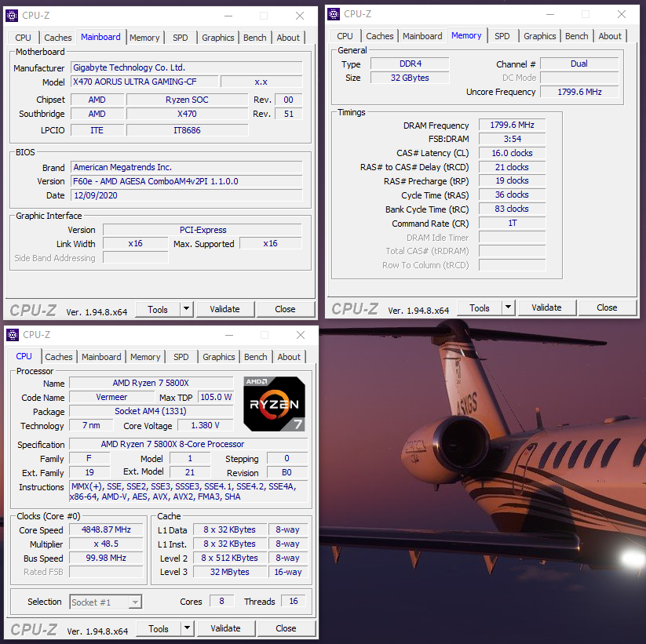Select Core Voltage '1.380 V' value
This screenshot has height=644, width=646.
pyautogui.click(x=205, y=425)
